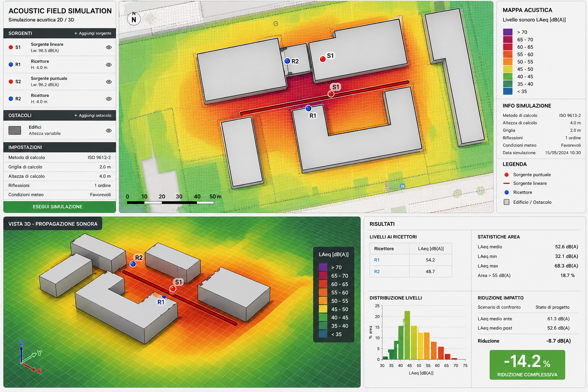Click Aggiungi ostacolo button
This screenshot has height=392, width=588.
pos(93,115)
